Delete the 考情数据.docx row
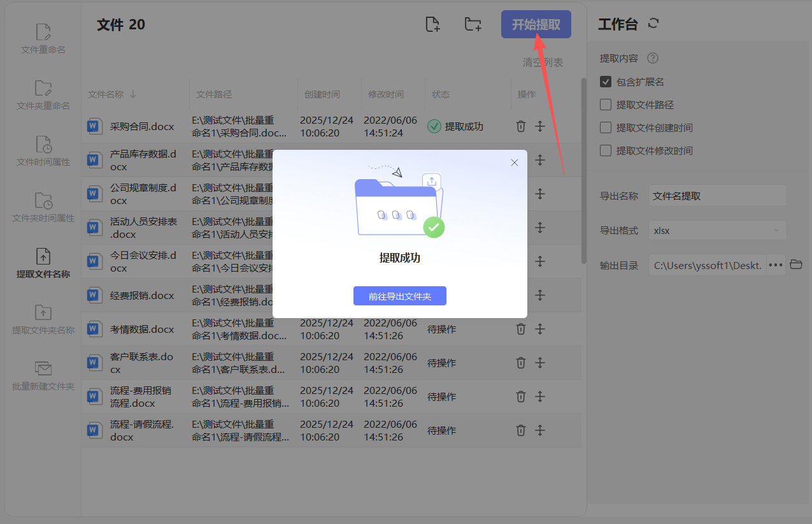This screenshot has width=812, height=524. (x=520, y=329)
